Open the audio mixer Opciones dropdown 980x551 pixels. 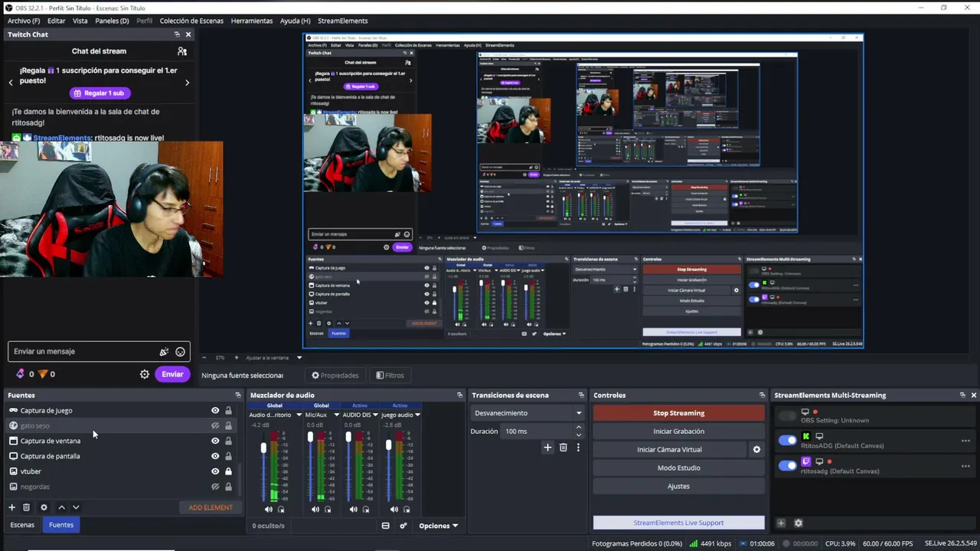click(438, 526)
